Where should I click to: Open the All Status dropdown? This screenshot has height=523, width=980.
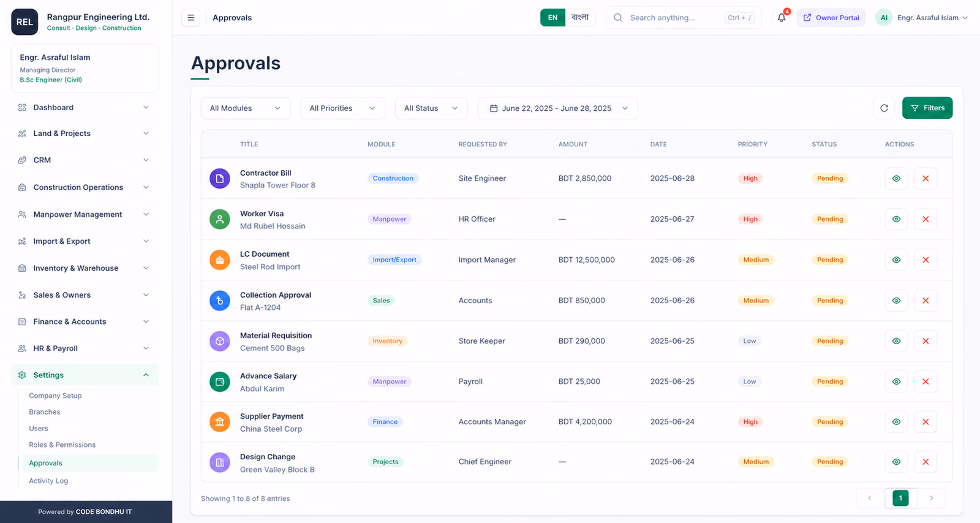(431, 108)
